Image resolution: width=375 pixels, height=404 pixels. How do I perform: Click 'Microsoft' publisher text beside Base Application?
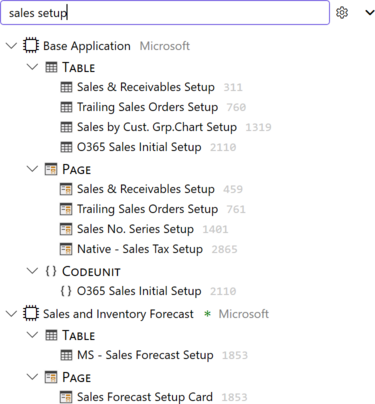[x=165, y=46]
